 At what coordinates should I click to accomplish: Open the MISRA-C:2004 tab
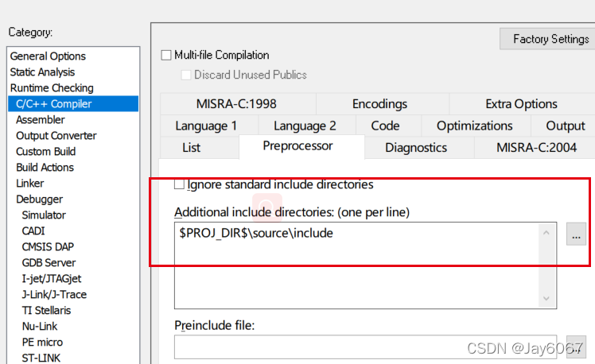click(x=535, y=148)
